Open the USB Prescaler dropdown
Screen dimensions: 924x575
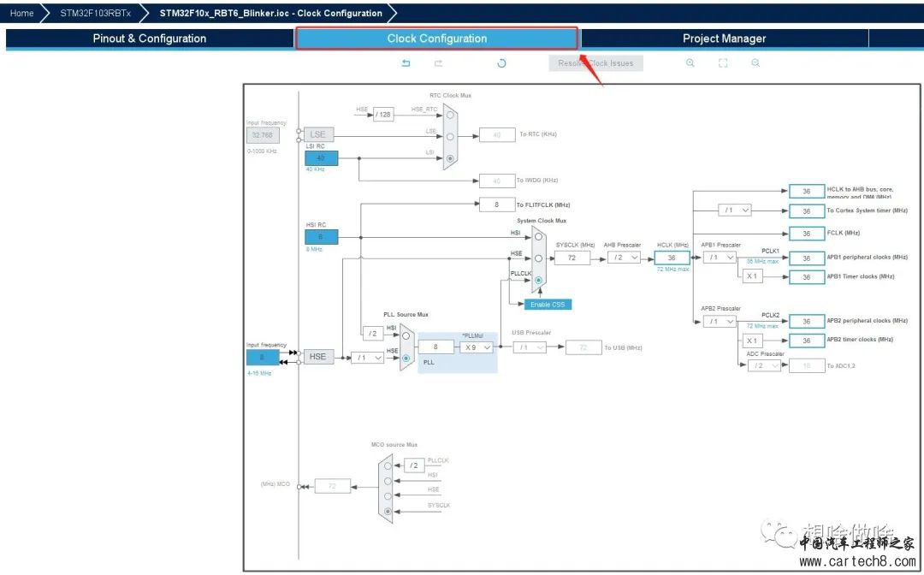(x=530, y=347)
